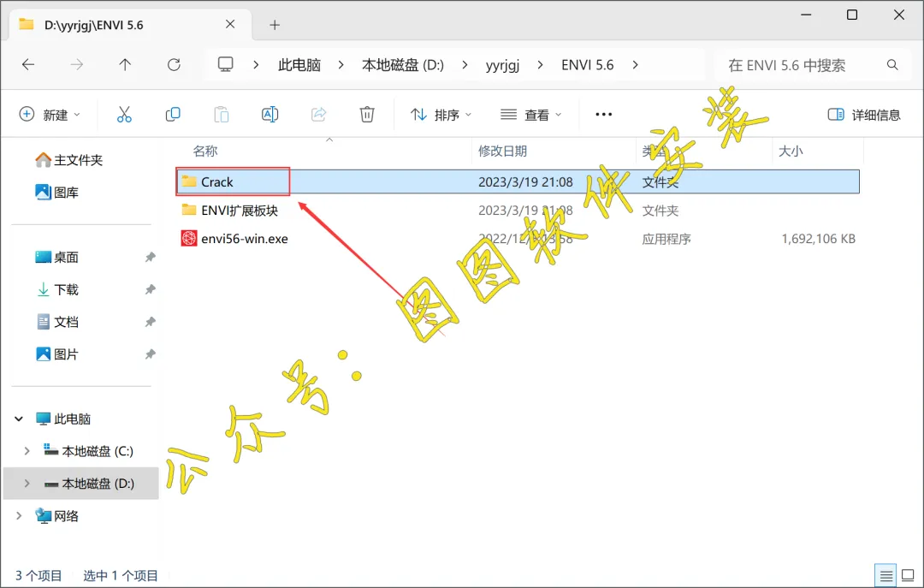Expand 本地磁盘 (C:) in sidebar
This screenshot has height=588, width=924.
(27, 451)
